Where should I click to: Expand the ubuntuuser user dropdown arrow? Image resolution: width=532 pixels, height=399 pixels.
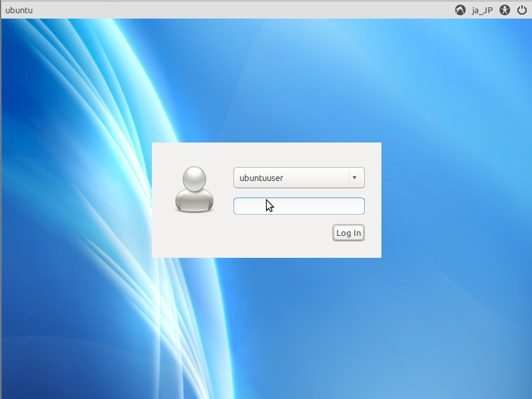point(354,178)
